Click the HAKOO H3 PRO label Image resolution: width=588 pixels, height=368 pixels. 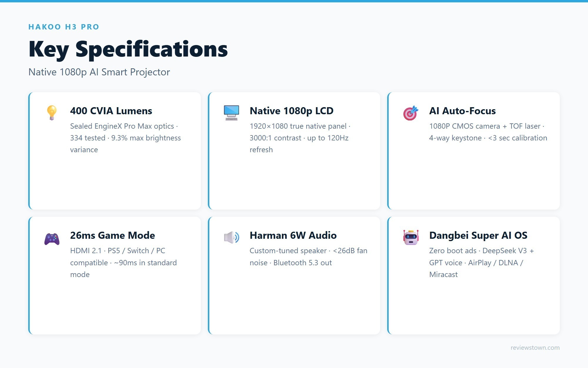[x=64, y=27]
